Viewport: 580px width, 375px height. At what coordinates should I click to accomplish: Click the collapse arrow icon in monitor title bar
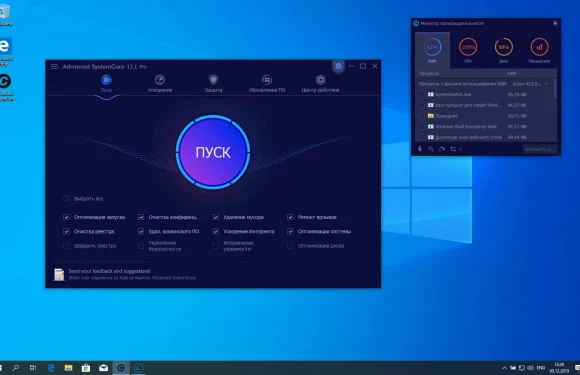tap(555, 23)
